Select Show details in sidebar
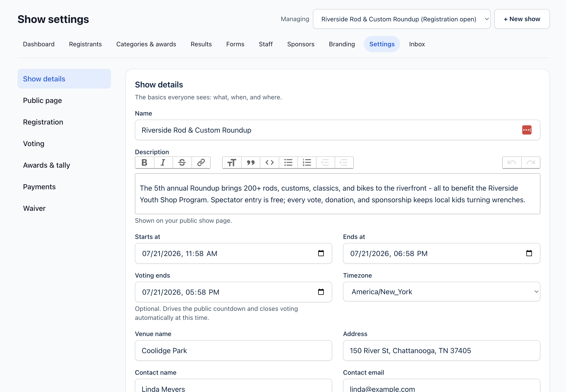The height and width of the screenshot is (392, 566). pyautogui.click(x=64, y=79)
